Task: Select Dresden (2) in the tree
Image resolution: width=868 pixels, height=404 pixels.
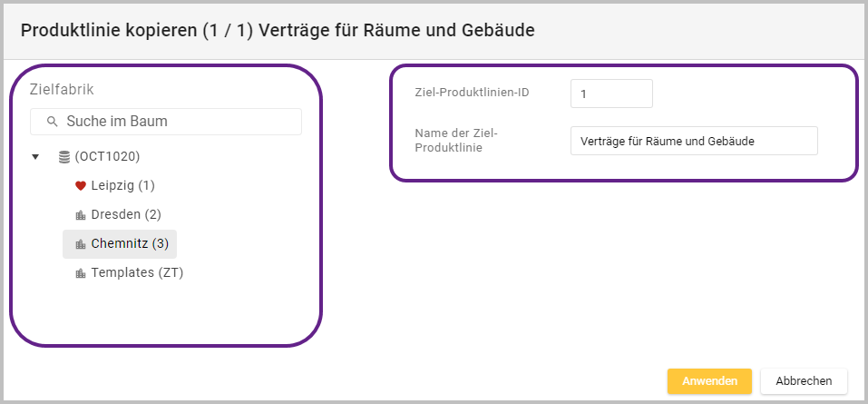Action: pyautogui.click(x=126, y=215)
